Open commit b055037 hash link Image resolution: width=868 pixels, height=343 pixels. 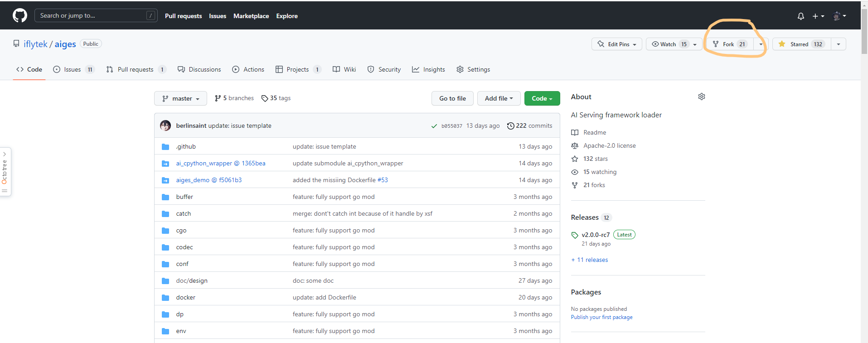451,126
